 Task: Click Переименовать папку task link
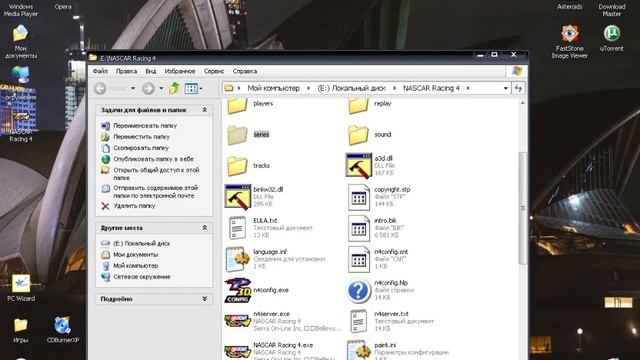pos(145,126)
